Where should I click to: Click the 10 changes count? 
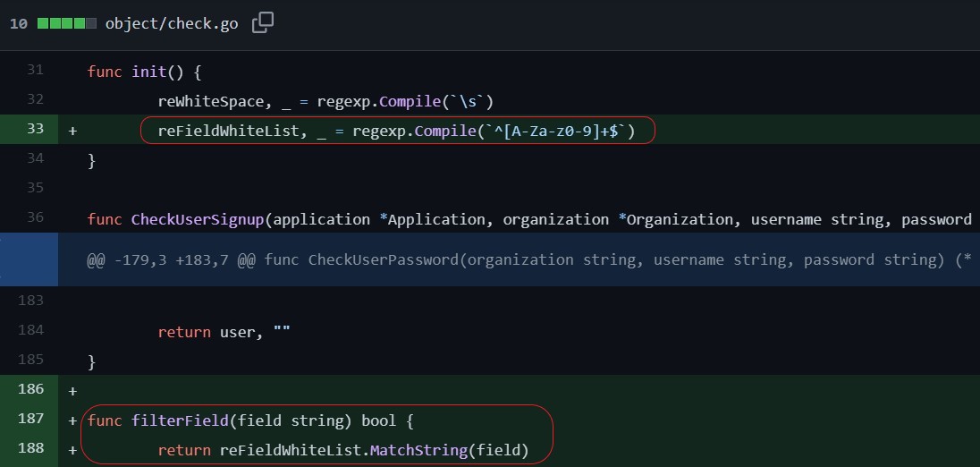coord(19,24)
